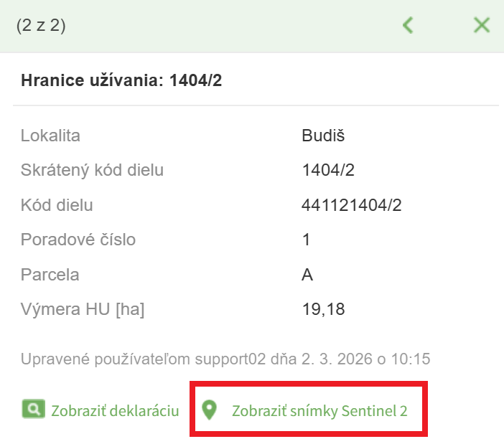504x439 pixels.
Task: Close the parcel info panel
Action: pos(481,26)
